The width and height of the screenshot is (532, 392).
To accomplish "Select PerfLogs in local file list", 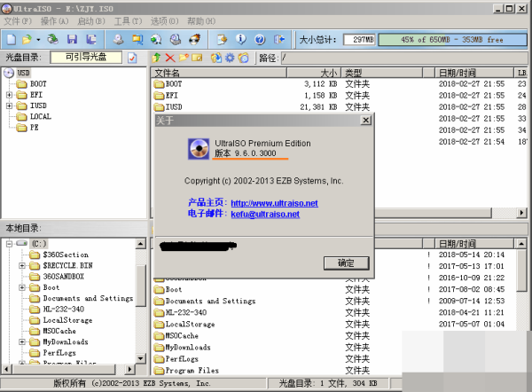I will click(x=182, y=358).
